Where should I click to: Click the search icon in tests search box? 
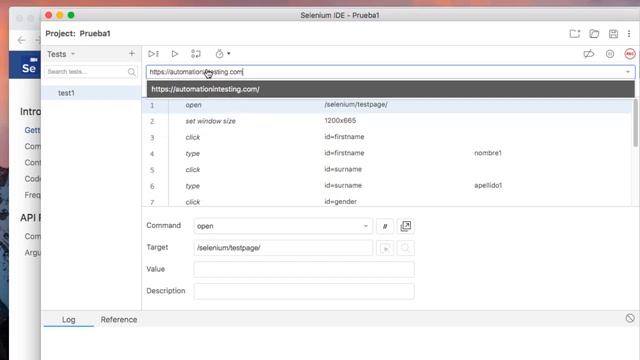(131, 72)
